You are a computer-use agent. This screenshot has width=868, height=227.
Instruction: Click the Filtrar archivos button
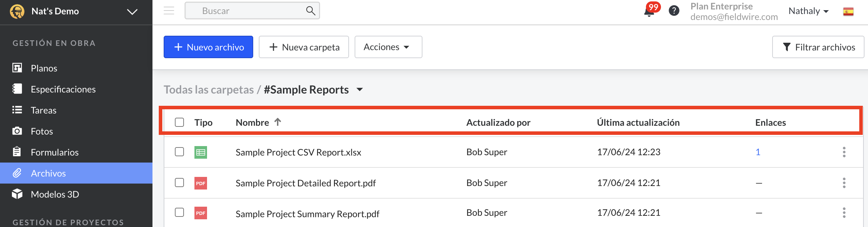(818, 47)
